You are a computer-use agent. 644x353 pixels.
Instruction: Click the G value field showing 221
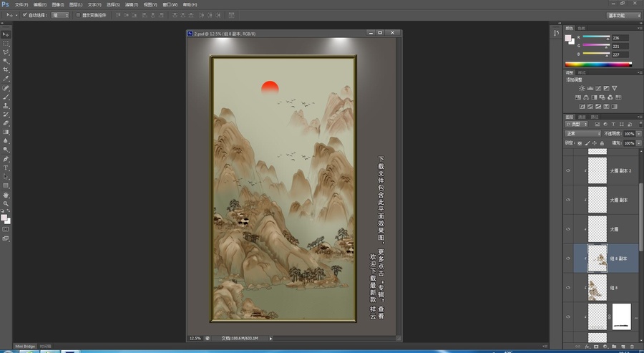tap(620, 46)
